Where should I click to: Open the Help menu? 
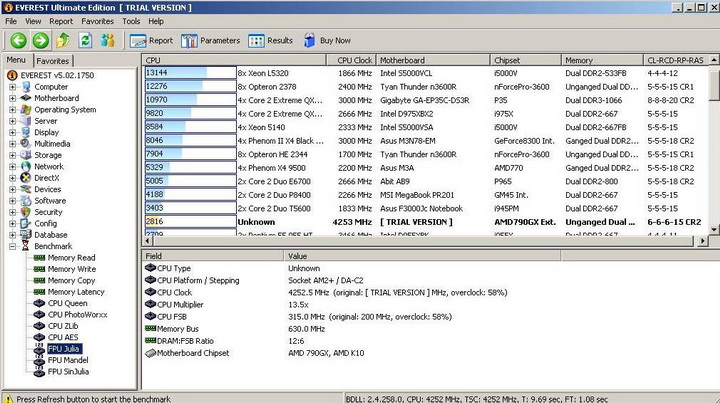156,21
